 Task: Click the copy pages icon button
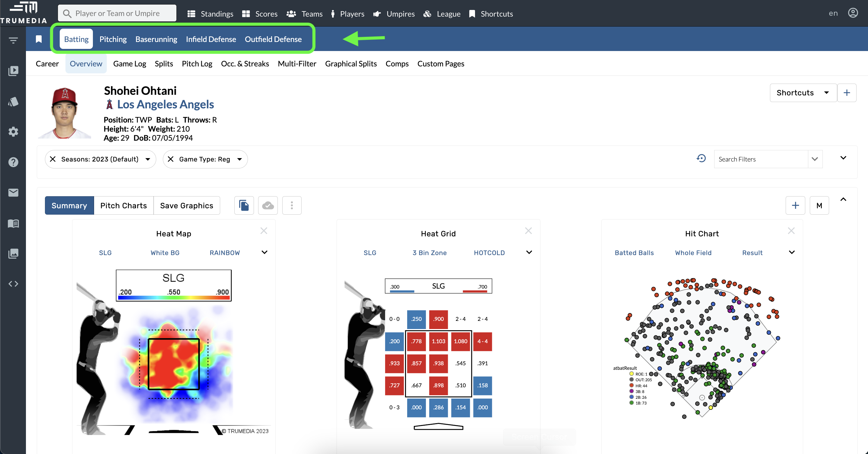244,205
